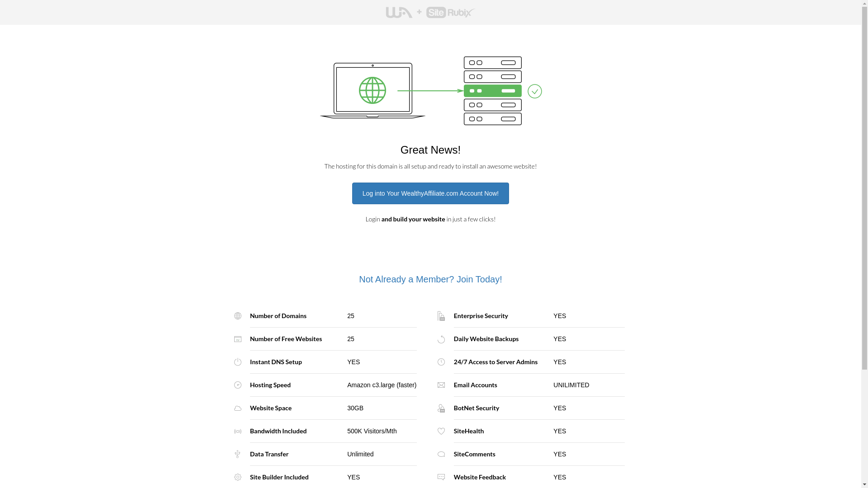Image resolution: width=868 pixels, height=488 pixels.
Task: Click the 'Number of Domains' label
Action: [278, 316]
